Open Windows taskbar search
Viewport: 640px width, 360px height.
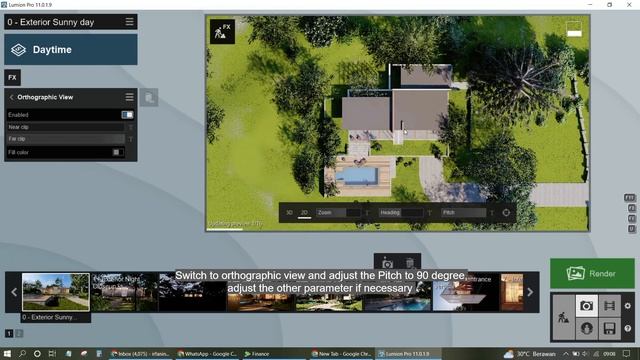[x=22, y=353]
